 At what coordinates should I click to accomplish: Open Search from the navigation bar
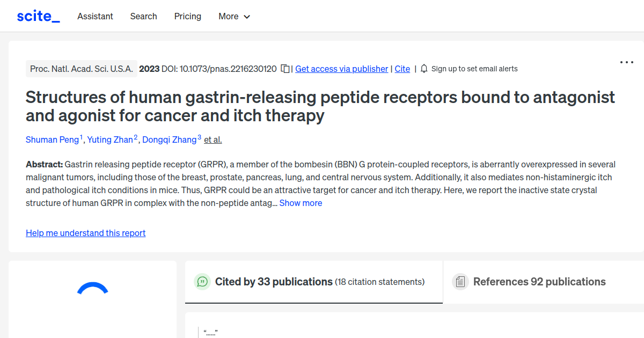click(143, 17)
